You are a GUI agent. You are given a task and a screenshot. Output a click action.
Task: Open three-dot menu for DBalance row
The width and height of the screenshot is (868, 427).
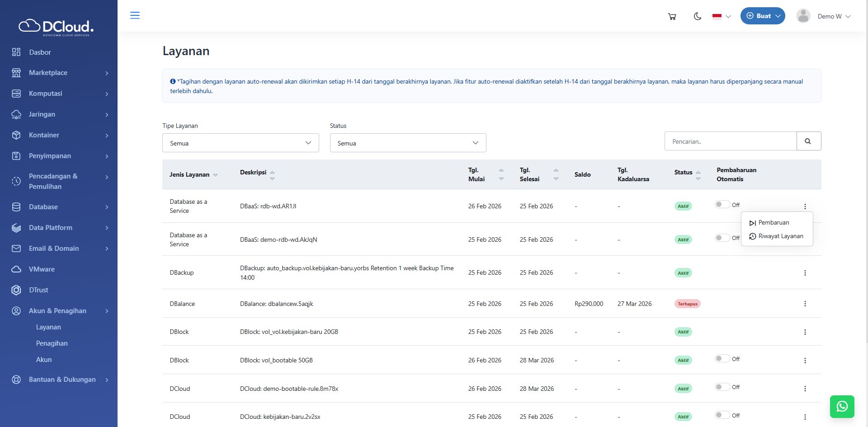pyautogui.click(x=805, y=304)
